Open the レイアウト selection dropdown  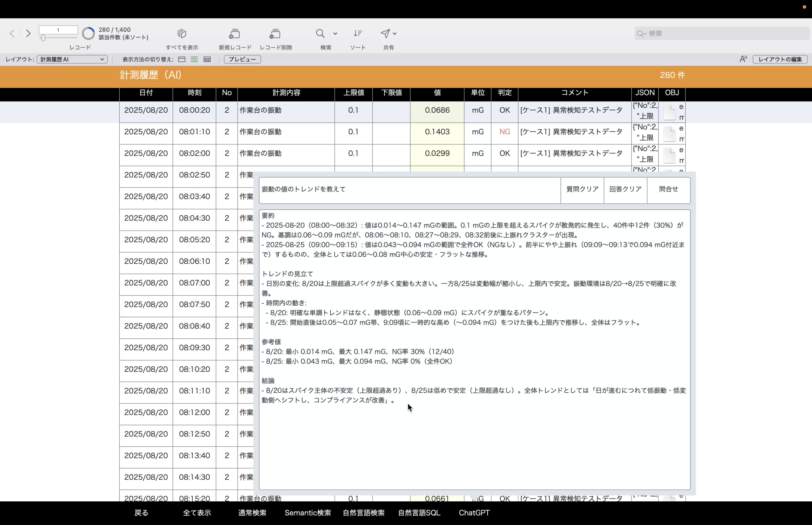click(72, 59)
